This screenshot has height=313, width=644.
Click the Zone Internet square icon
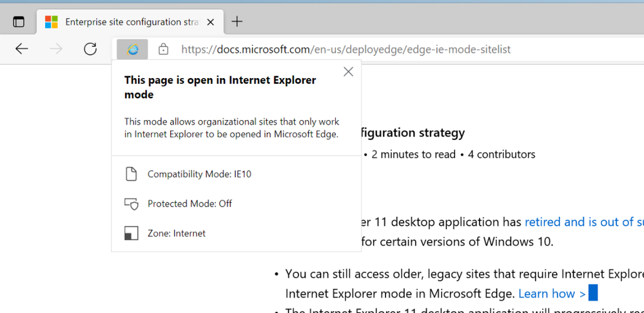click(x=131, y=234)
